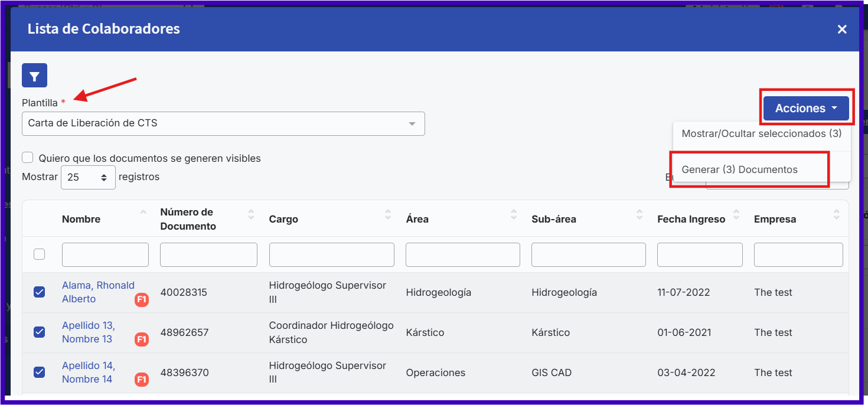Uncheck the Apellido 14, Nombre 14 row
This screenshot has width=868, height=405.
click(x=39, y=372)
